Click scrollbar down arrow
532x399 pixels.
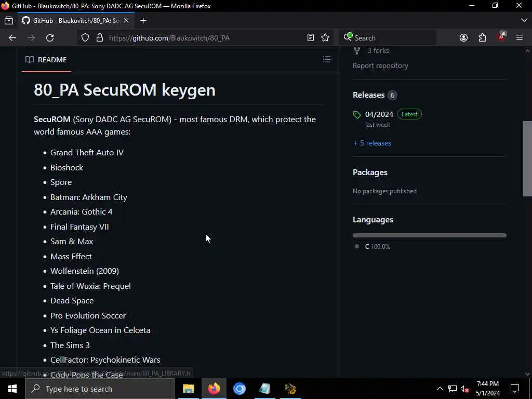(x=527, y=374)
